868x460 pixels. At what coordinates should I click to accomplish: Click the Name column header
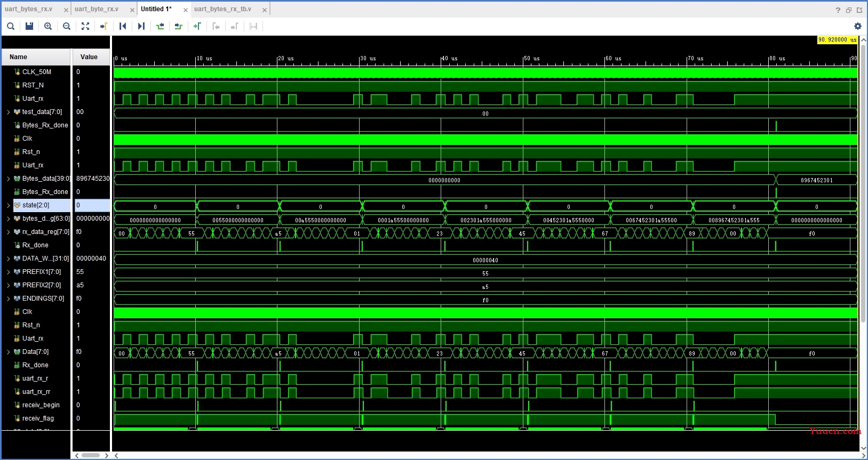tap(36, 57)
